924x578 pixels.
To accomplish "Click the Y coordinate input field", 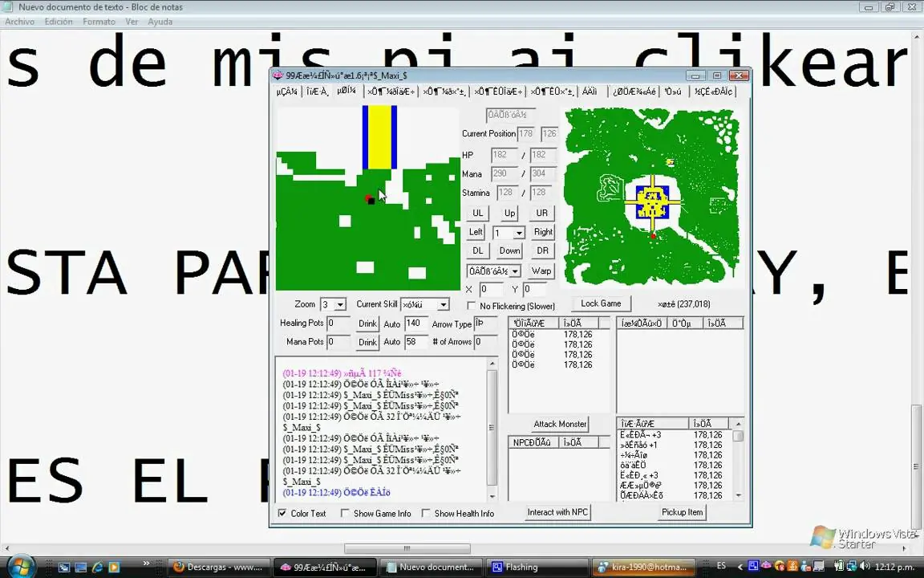I will [534, 289].
